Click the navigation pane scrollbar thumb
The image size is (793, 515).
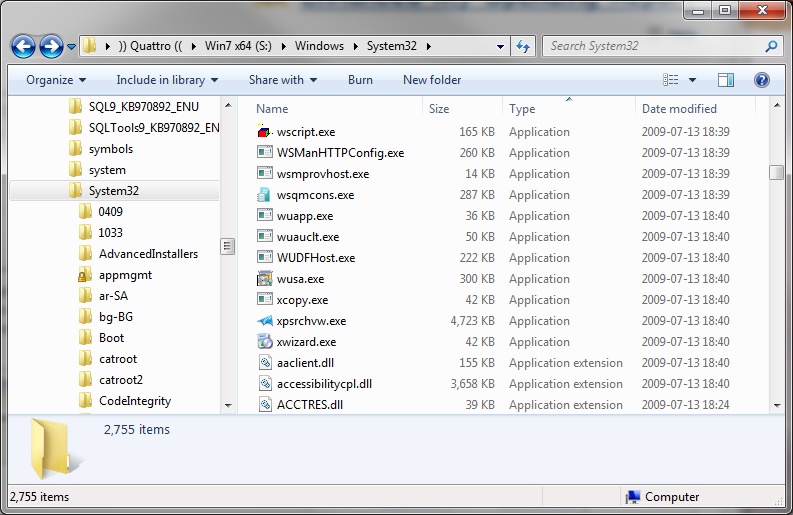click(x=228, y=246)
